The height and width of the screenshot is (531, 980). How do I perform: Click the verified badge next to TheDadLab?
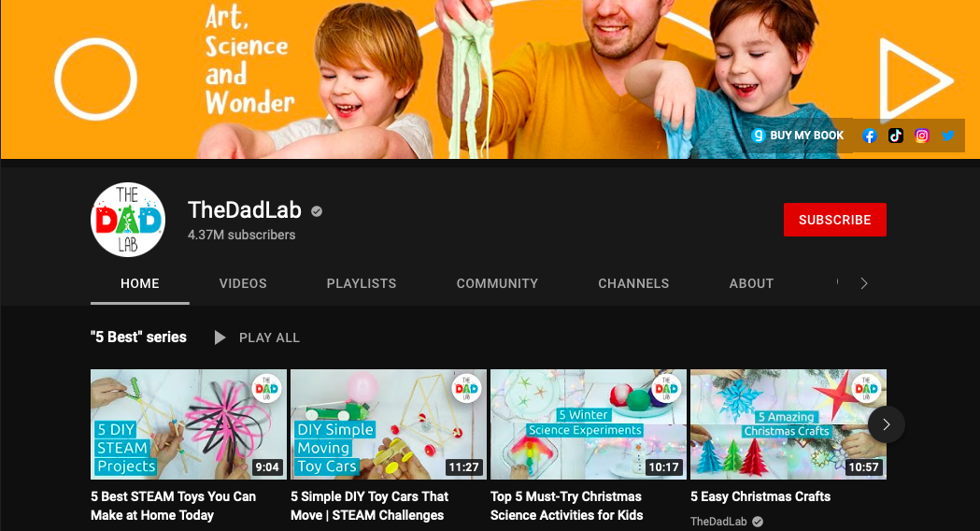tap(317, 211)
